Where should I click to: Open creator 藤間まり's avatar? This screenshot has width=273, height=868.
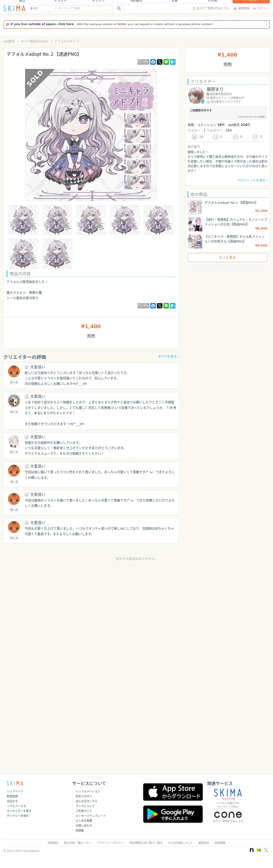(196, 95)
